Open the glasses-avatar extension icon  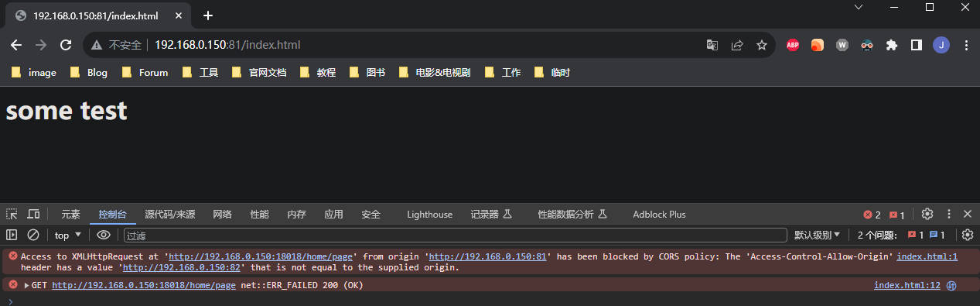click(x=867, y=46)
